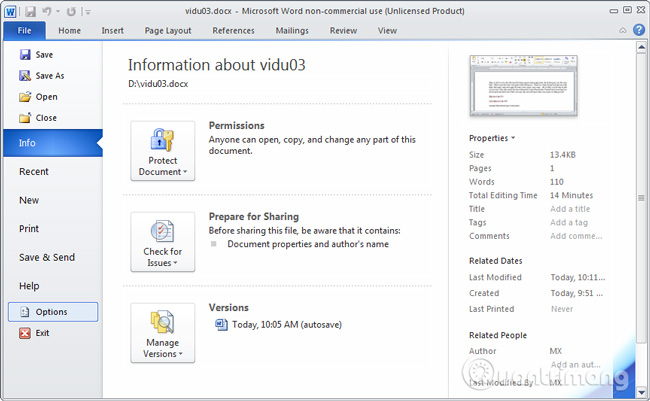This screenshot has width=650, height=401.
Task: Restore down the Word window
Action: coord(627,10)
